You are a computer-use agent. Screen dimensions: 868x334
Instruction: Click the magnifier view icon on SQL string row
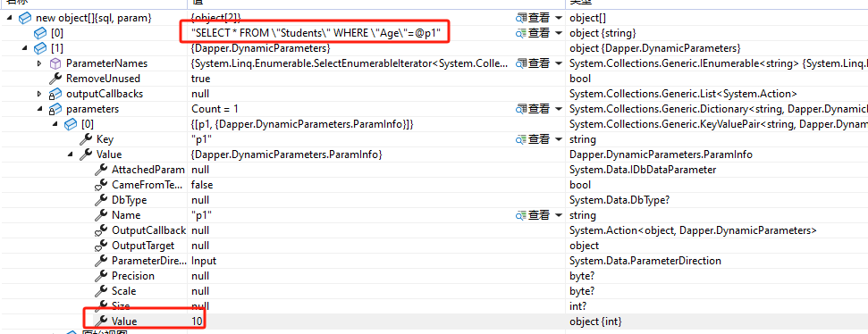tap(520, 33)
